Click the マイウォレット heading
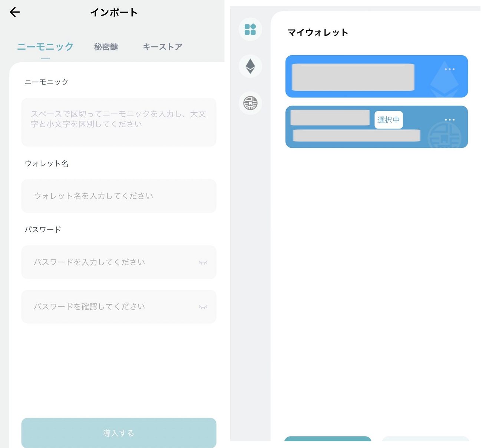 [318, 33]
